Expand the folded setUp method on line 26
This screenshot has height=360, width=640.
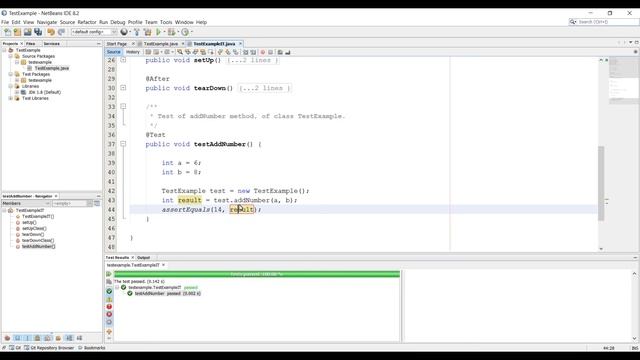click(123, 60)
